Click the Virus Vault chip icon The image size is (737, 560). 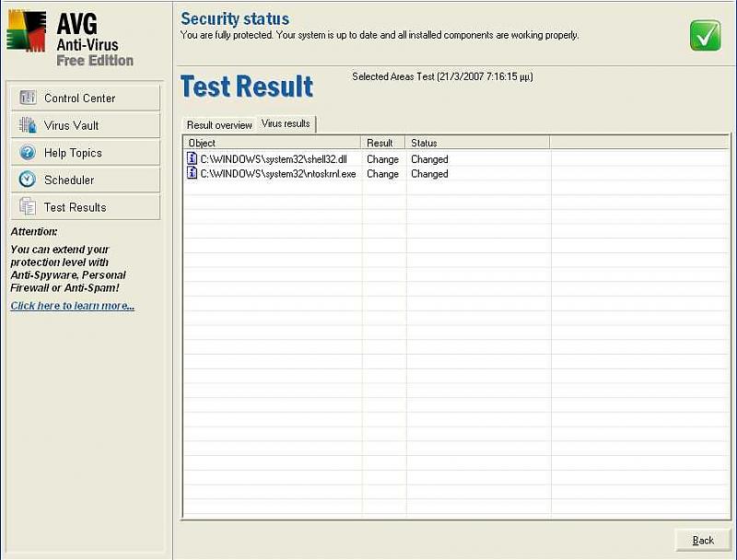coord(28,125)
